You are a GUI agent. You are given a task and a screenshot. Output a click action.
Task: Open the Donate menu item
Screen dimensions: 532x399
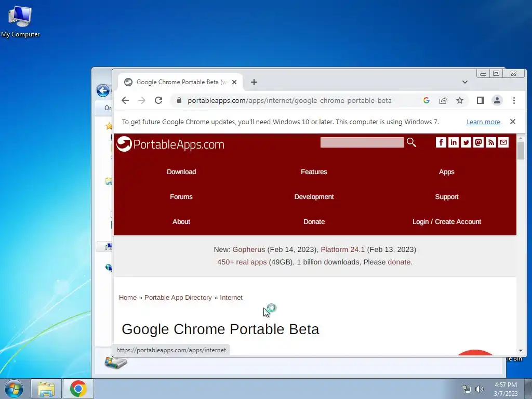[314, 221]
